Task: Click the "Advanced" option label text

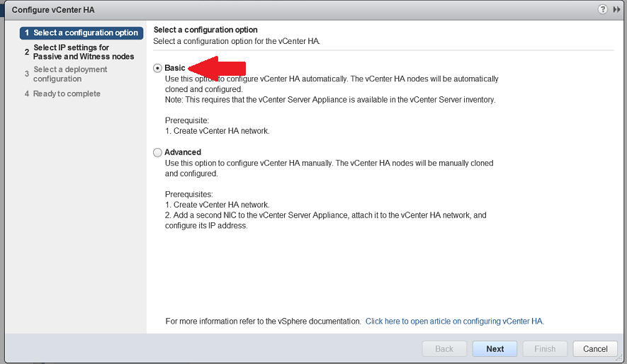Action: 183,152
